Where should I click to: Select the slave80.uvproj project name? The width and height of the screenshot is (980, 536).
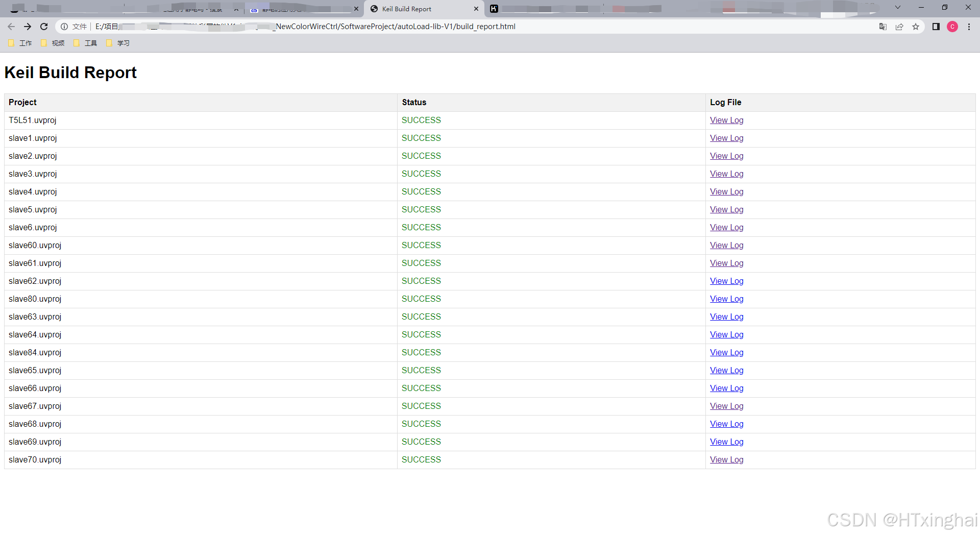35,299
